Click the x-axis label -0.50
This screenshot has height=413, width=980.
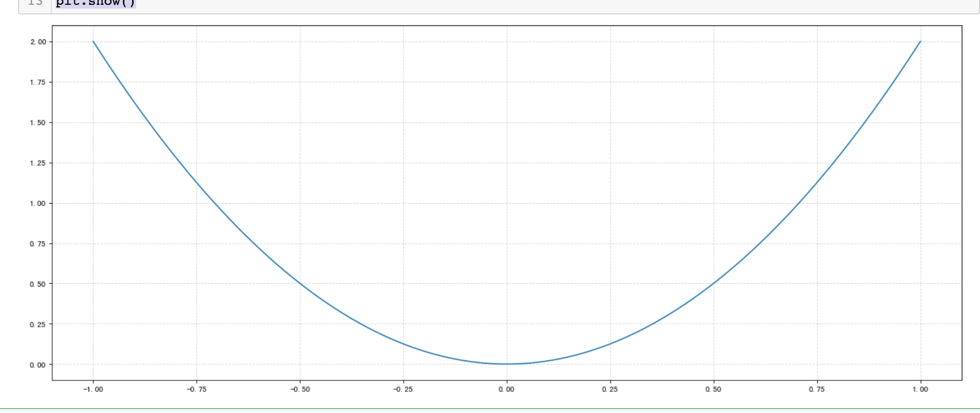click(300, 390)
